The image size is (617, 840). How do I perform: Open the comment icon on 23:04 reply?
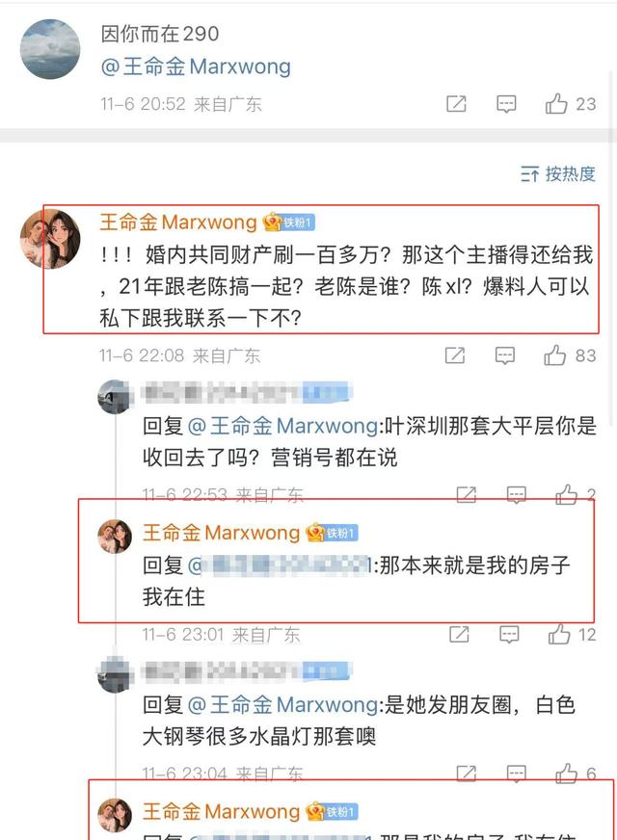[x=516, y=774]
